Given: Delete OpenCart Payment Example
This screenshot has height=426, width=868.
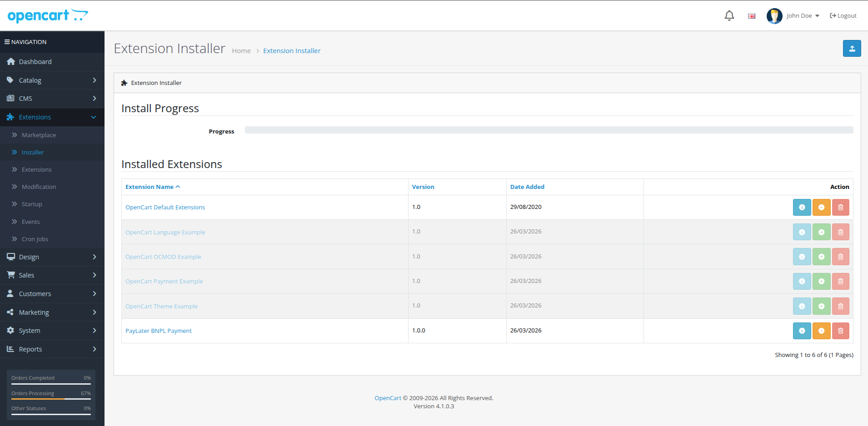Looking at the screenshot, I should [841, 281].
